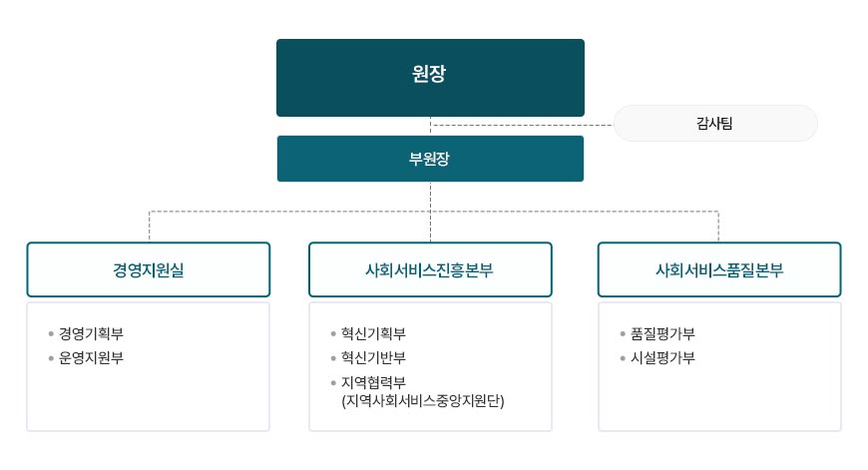
Task: Open the 사회서비스진흥본부 box
Action: pos(430,269)
